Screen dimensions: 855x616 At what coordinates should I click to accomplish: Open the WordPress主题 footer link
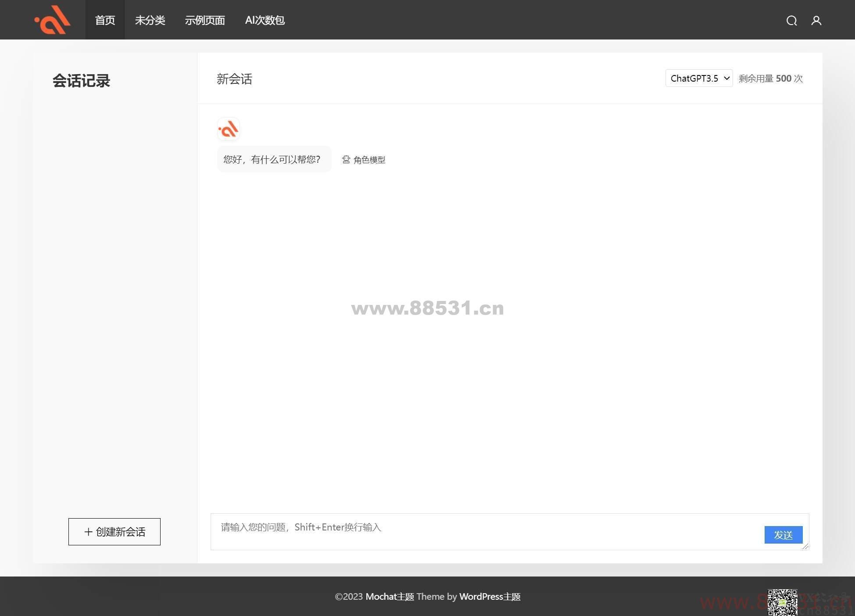[490, 597]
